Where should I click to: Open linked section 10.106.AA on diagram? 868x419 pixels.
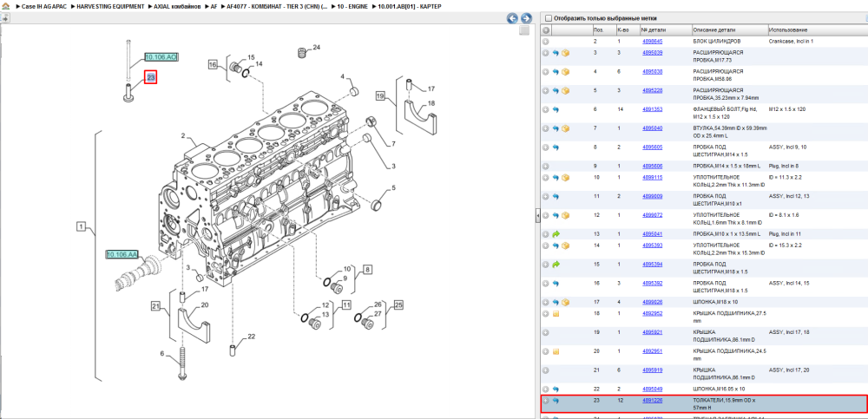(x=122, y=255)
